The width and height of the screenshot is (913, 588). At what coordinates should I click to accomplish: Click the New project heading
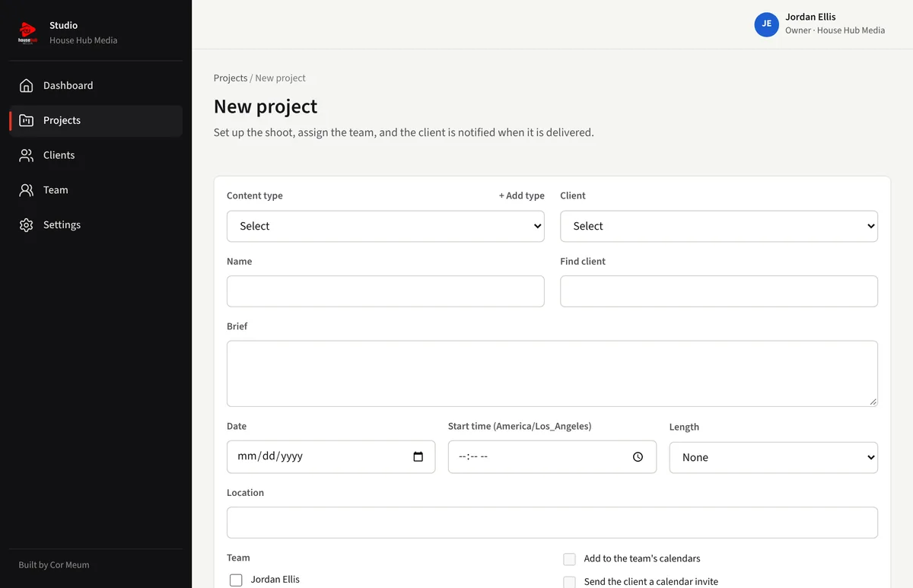(x=266, y=106)
